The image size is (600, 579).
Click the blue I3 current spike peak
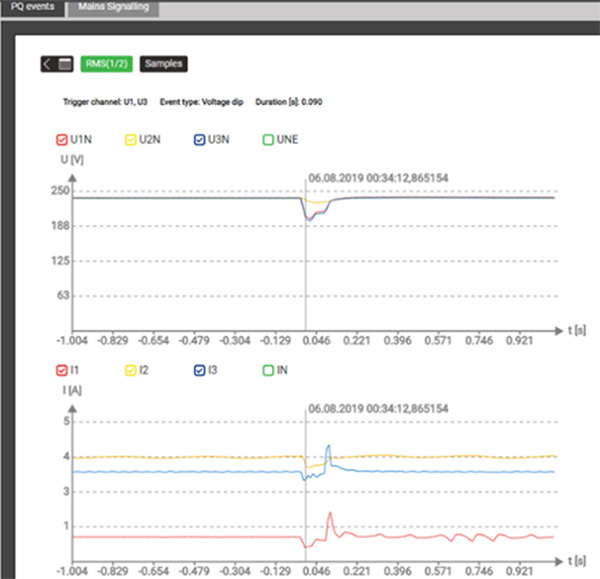click(x=328, y=447)
